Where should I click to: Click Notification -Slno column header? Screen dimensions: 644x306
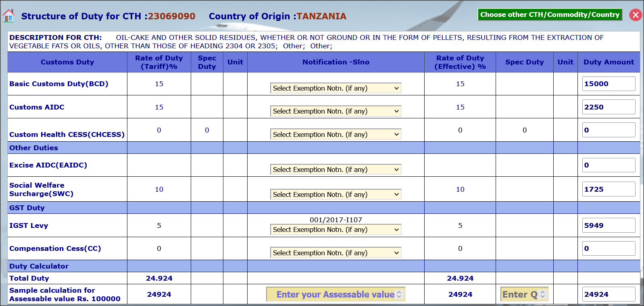pos(336,62)
